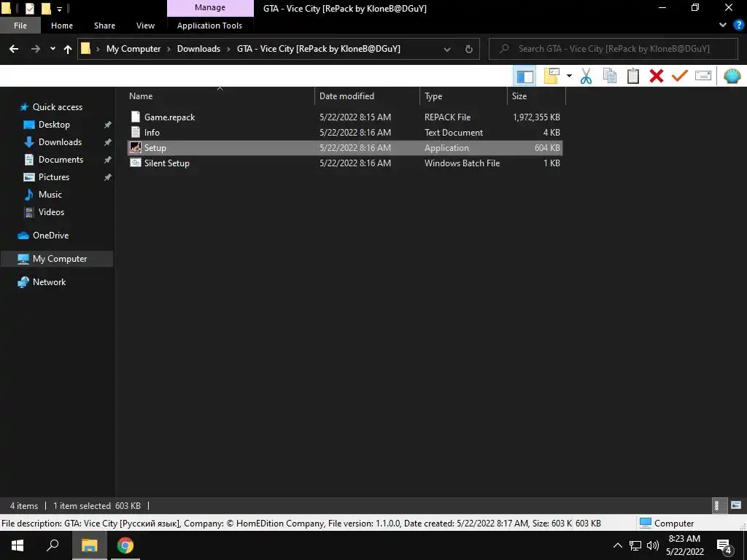
Task: Click the red X Delete icon
Action: (x=657, y=76)
